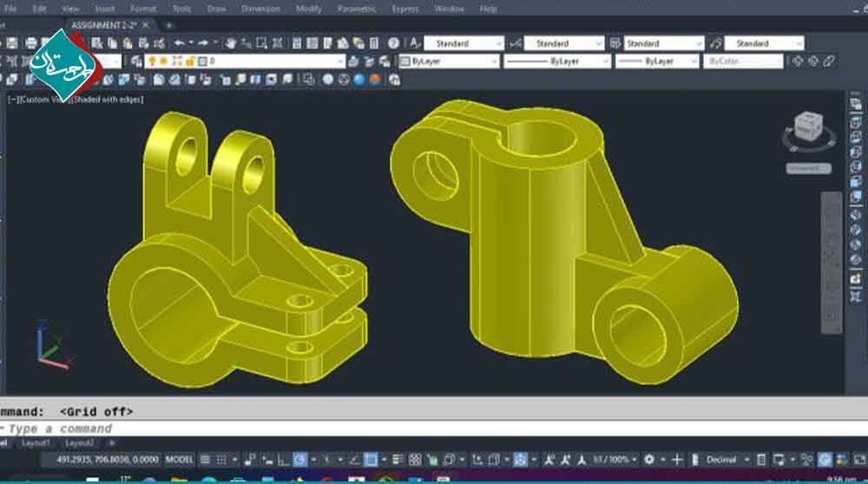Toggle the layer 0 lock icon
Viewport: 868px width, 484px height.
point(190,61)
